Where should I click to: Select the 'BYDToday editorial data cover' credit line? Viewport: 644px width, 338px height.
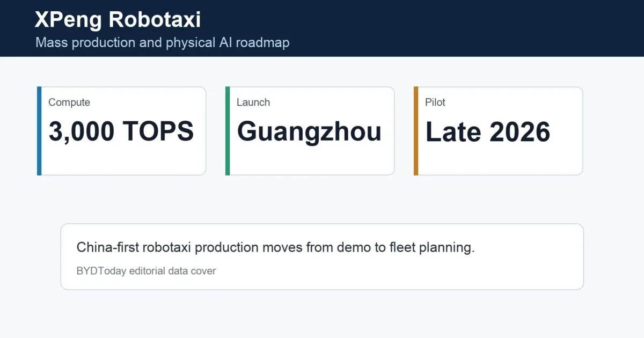(147, 271)
